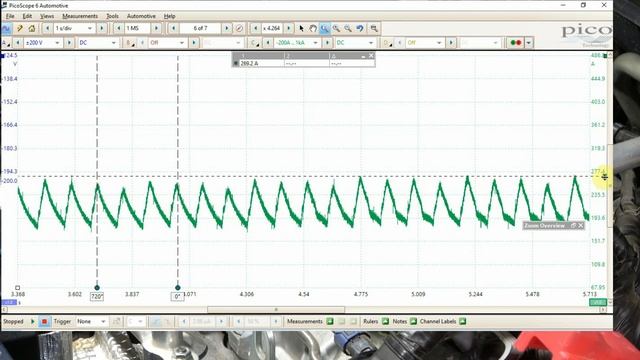Click the 289.2 A ruler value
640x360 pixels.
[x=249, y=64]
